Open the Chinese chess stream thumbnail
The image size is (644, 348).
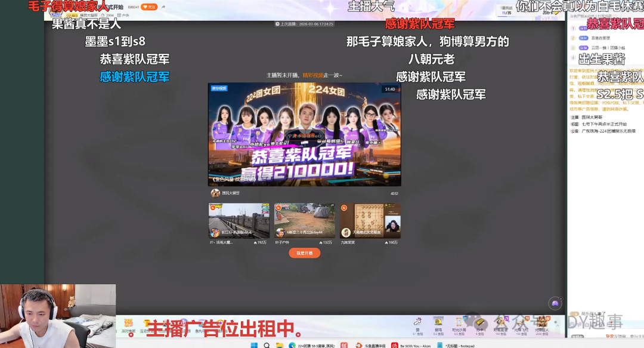coord(370,221)
